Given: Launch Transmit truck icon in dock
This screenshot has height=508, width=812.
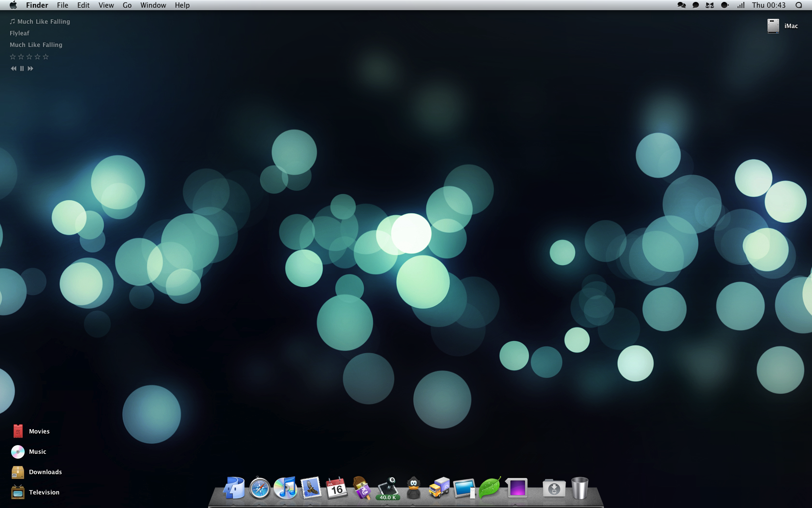Looking at the screenshot, I should pos(439,488).
